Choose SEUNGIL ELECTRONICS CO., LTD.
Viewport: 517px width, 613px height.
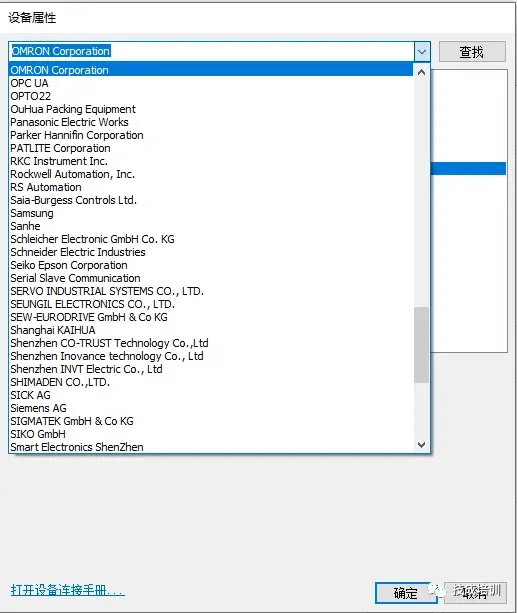(x=211, y=304)
